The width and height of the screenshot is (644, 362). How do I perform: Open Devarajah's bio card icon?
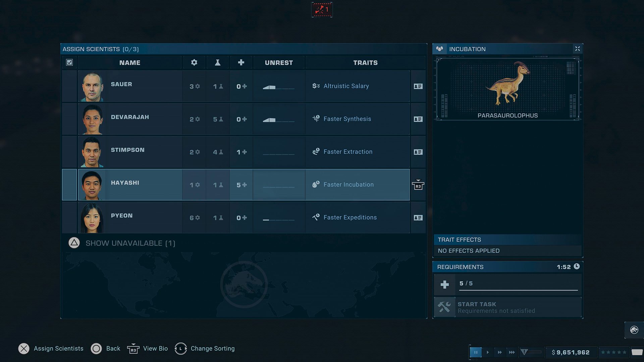pyautogui.click(x=418, y=119)
